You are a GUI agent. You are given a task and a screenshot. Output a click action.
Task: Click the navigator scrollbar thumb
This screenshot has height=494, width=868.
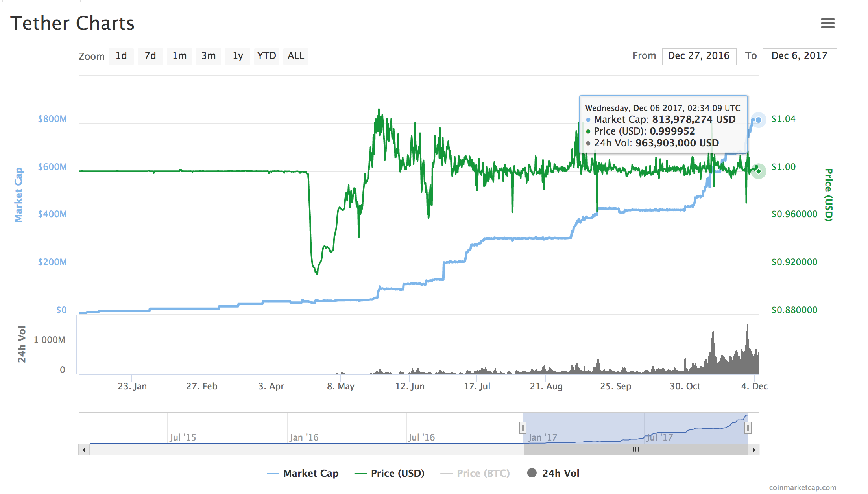click(635, 450)
